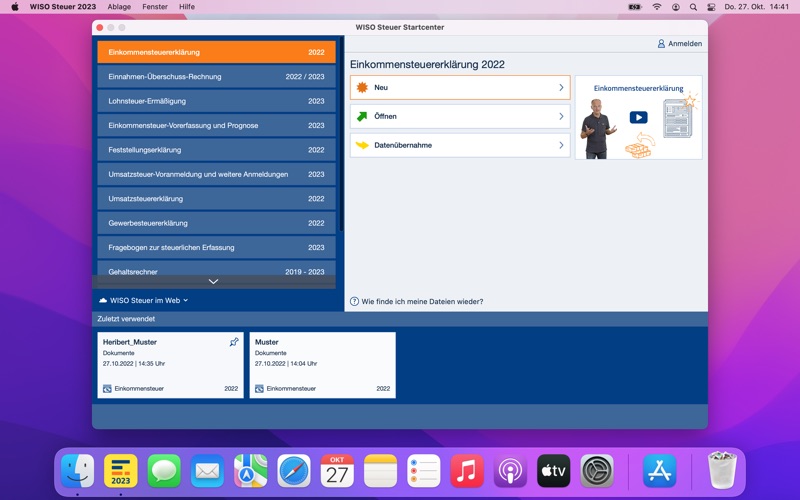
Task: Open Mail from the Dock
Action: point(207,470)
